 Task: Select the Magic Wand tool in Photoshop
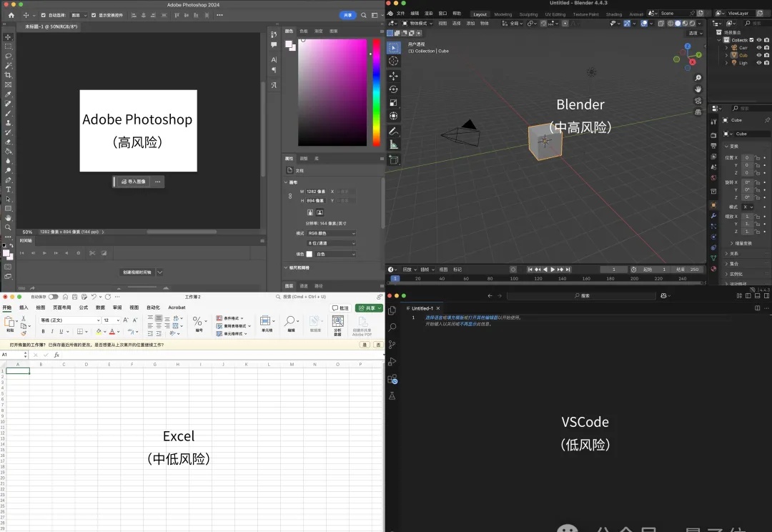click(9, 66)
